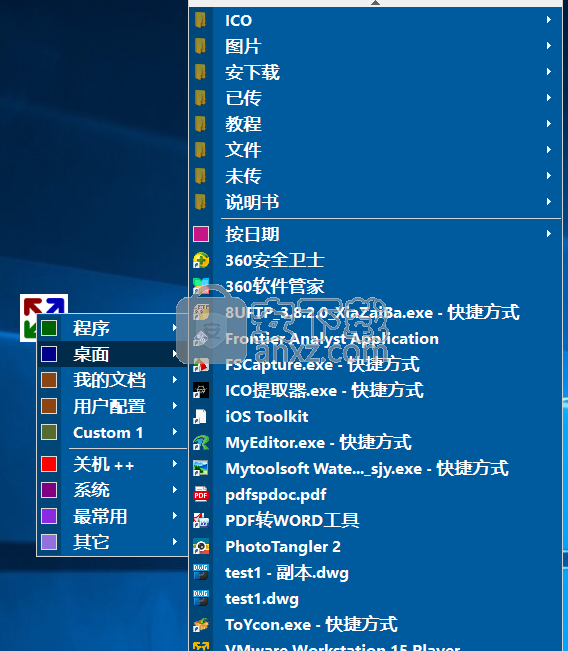Click the Frontier Analyst Application icon
This screenshot has width=568, height=651.
pos(201,338)
